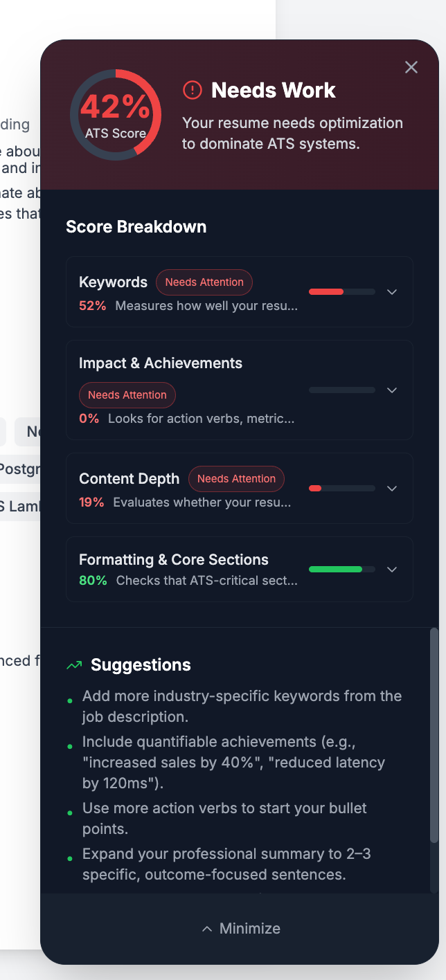This screenshot has width=446, height=980.
Task: Click the green 80% label in Formatting section
Action: pos(93,580)
